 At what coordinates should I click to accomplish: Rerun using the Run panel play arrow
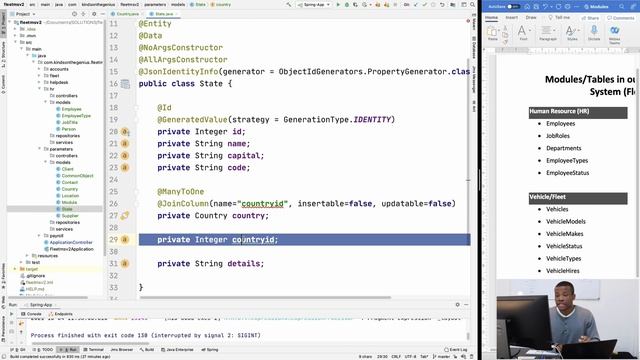point(11,314)
